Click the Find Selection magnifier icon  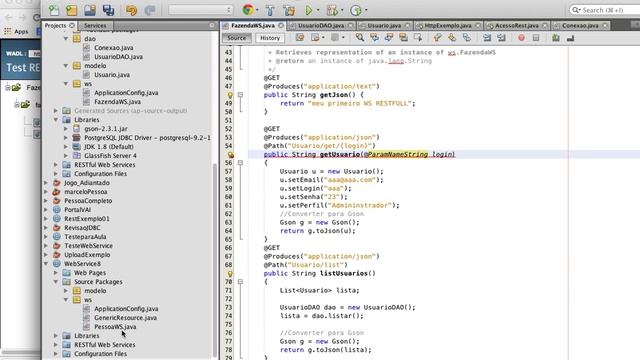click(360, 38)
